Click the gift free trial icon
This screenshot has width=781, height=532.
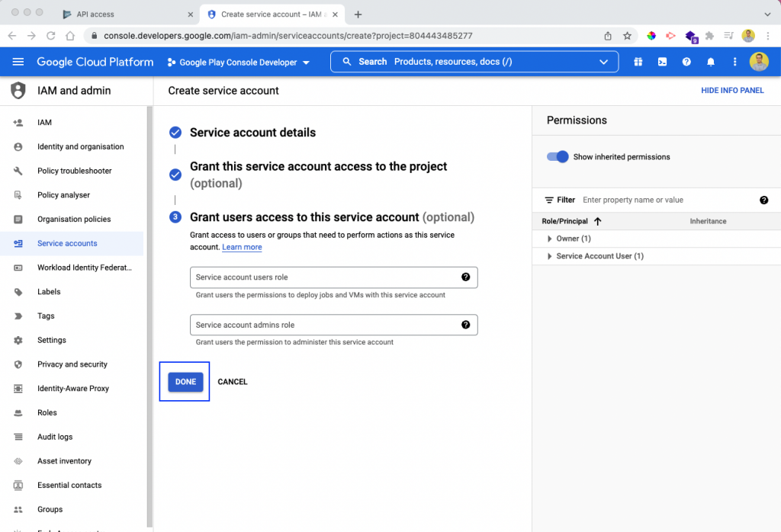tap(638, 62)
